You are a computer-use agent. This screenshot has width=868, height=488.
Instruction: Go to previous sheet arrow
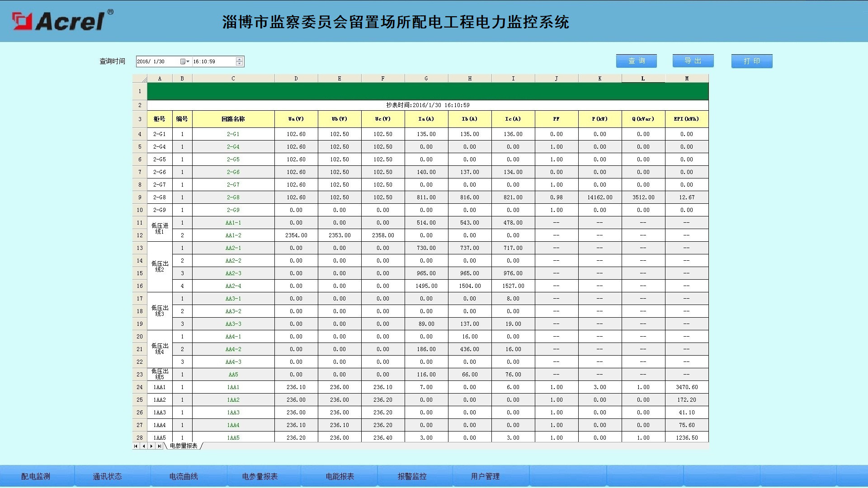pos(144,446)
